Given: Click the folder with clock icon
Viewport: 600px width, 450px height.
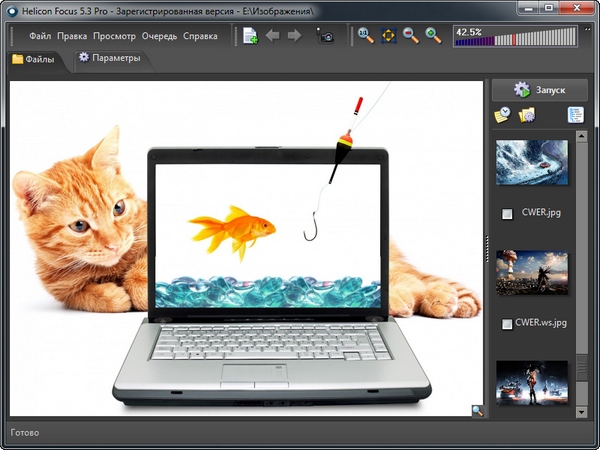Looking at the screenshot, I should (502, 115).
